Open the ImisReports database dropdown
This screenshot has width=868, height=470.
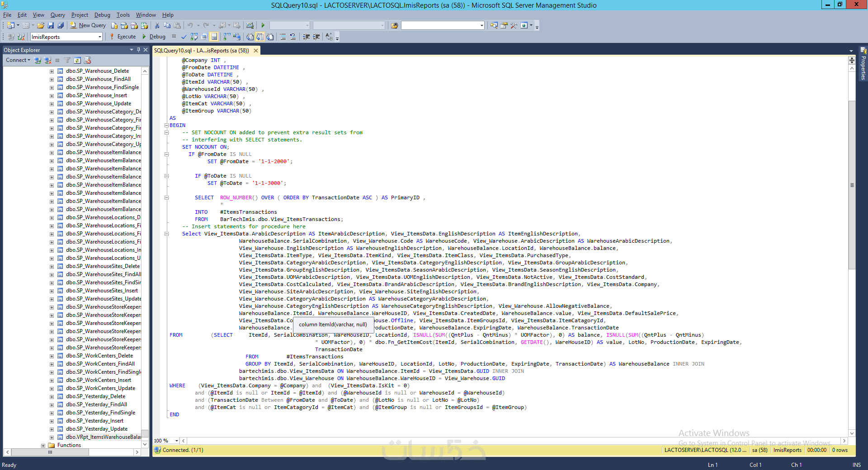(x=99, y=37)
